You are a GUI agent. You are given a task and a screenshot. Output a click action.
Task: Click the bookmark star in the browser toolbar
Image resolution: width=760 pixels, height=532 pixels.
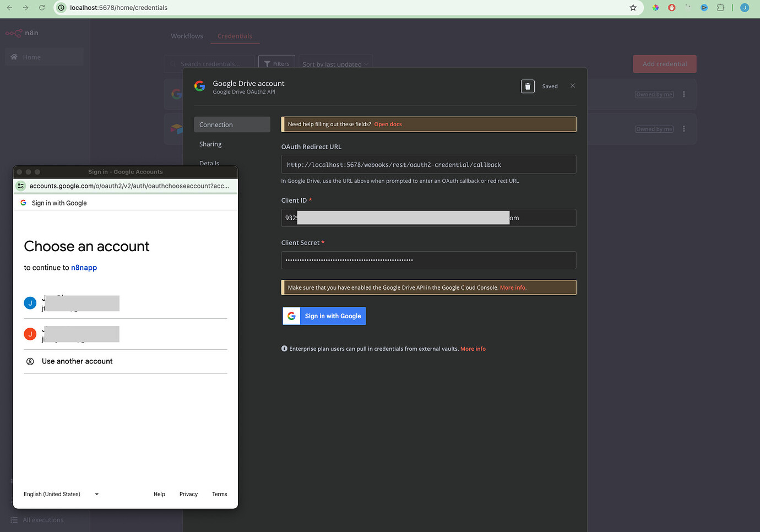(633, 8)
